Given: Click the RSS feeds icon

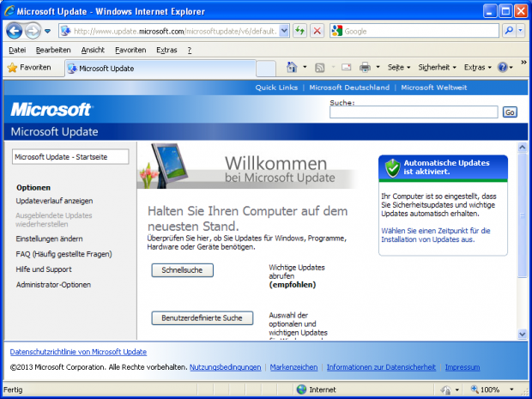Looking at the screenshot, I should coord(319,68).
